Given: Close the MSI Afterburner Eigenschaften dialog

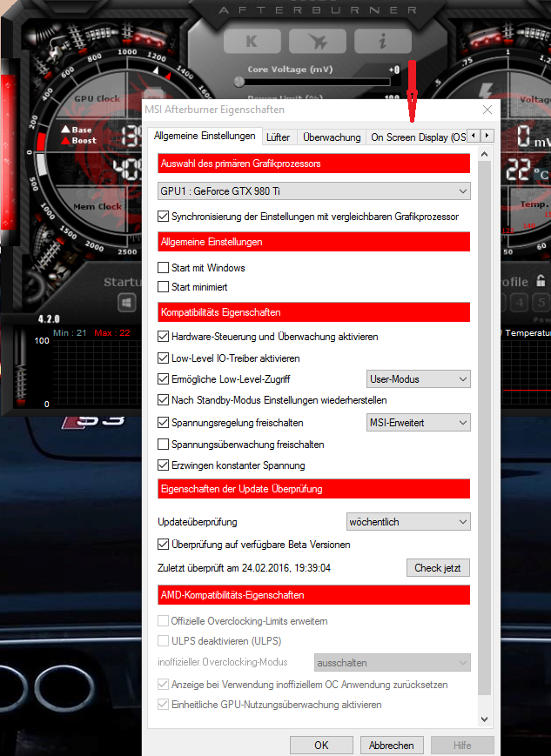Looking at the screenshot, I should point(487,110).
